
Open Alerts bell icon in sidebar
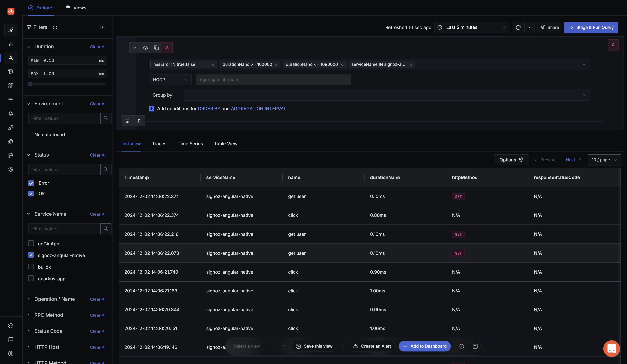coord(11,114)
